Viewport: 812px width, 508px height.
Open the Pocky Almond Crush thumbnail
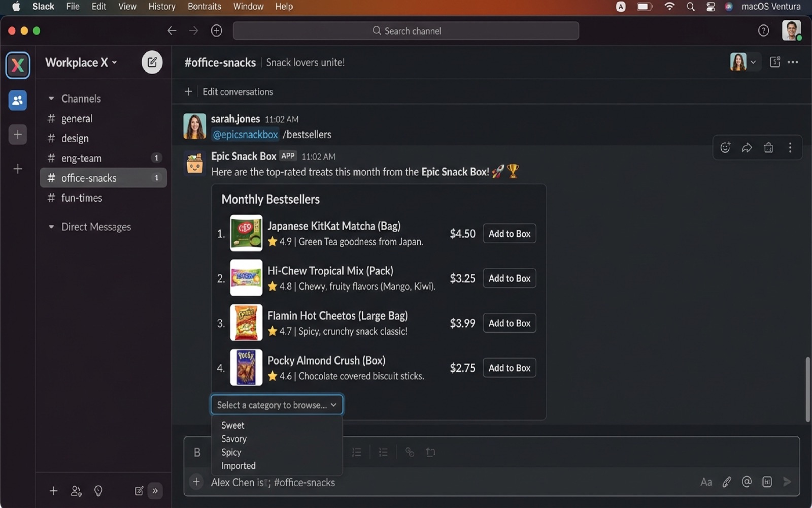tap(246, 367)
